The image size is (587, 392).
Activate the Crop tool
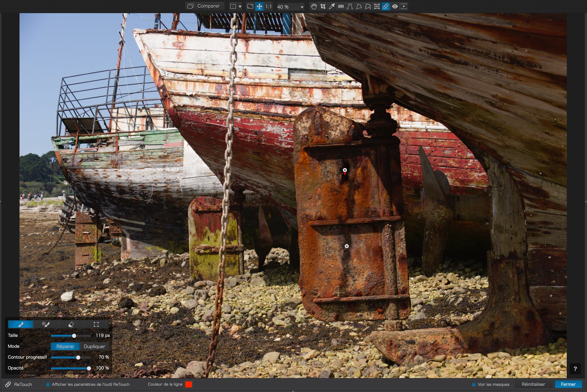point(323,6)
